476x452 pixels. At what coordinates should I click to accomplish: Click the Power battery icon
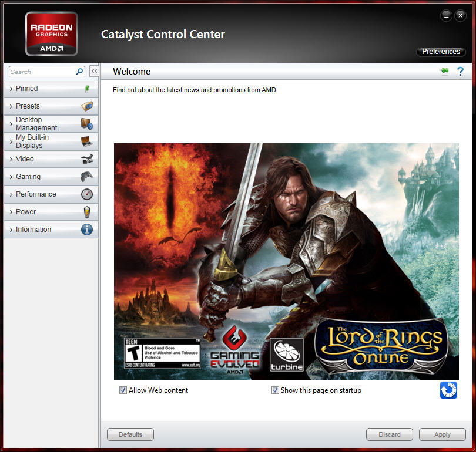click(x=87, y=212)
